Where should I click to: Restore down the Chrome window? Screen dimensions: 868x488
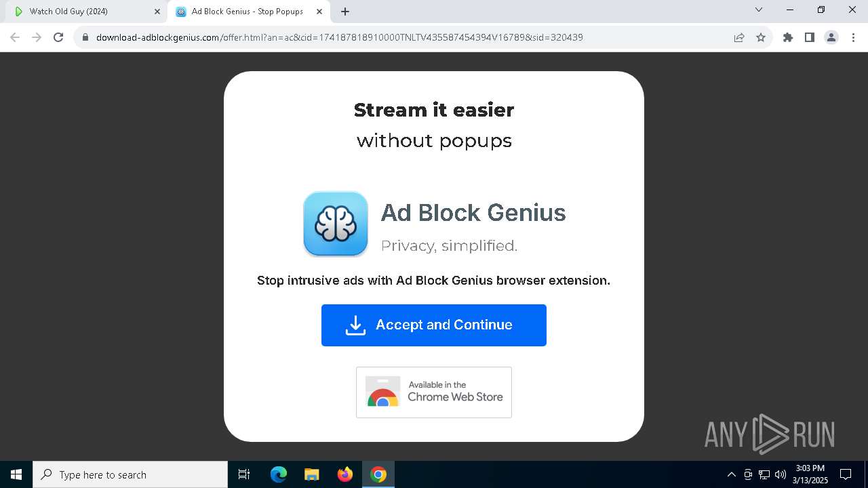tap(821, 9)
